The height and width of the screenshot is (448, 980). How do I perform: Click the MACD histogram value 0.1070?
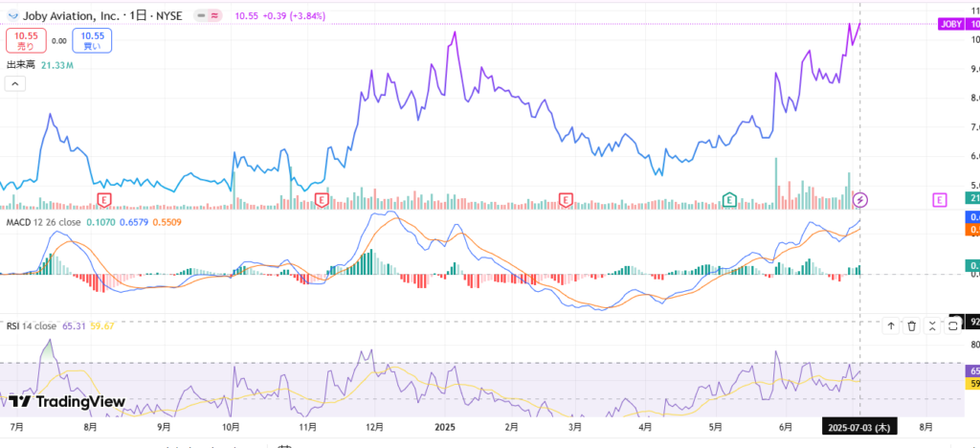[x=100, y=222]
